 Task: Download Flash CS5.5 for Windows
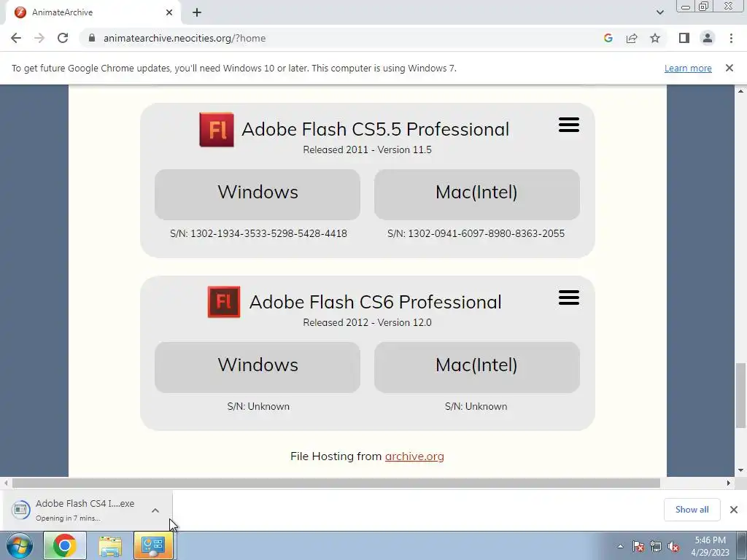[258, 194]
